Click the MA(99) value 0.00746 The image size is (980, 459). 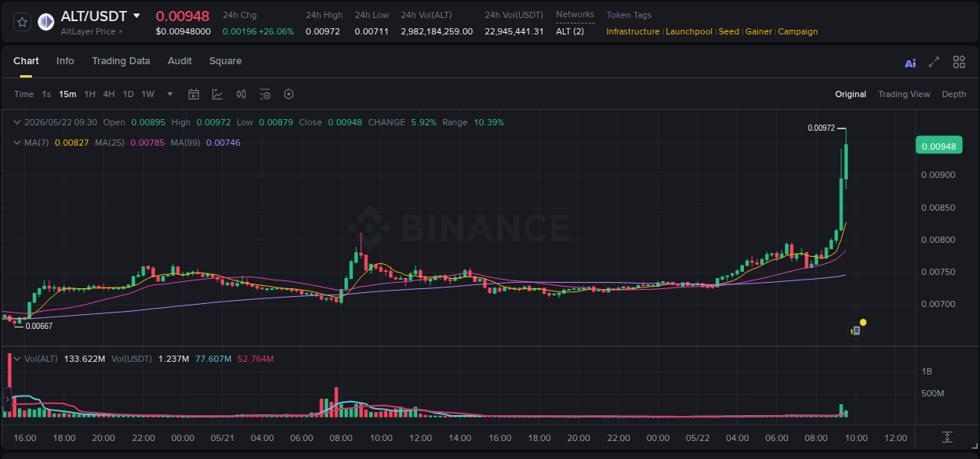pyautogui.click(x=223, y=143)
